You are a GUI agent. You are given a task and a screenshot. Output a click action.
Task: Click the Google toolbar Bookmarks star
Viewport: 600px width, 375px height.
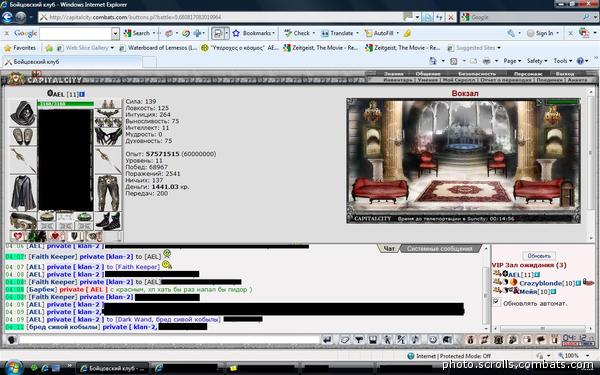pyautogui.click(x=236, y=33)
